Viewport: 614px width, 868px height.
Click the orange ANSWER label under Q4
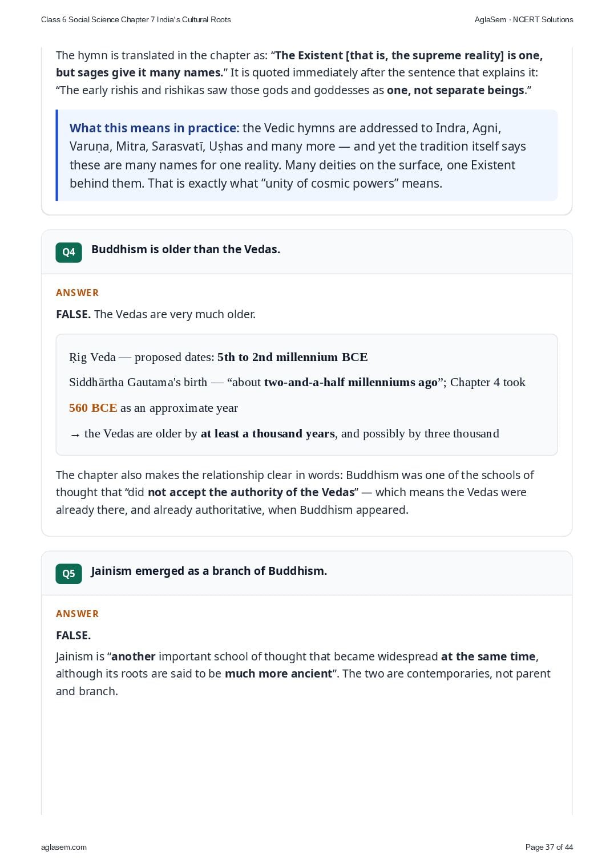pos(78,293)
